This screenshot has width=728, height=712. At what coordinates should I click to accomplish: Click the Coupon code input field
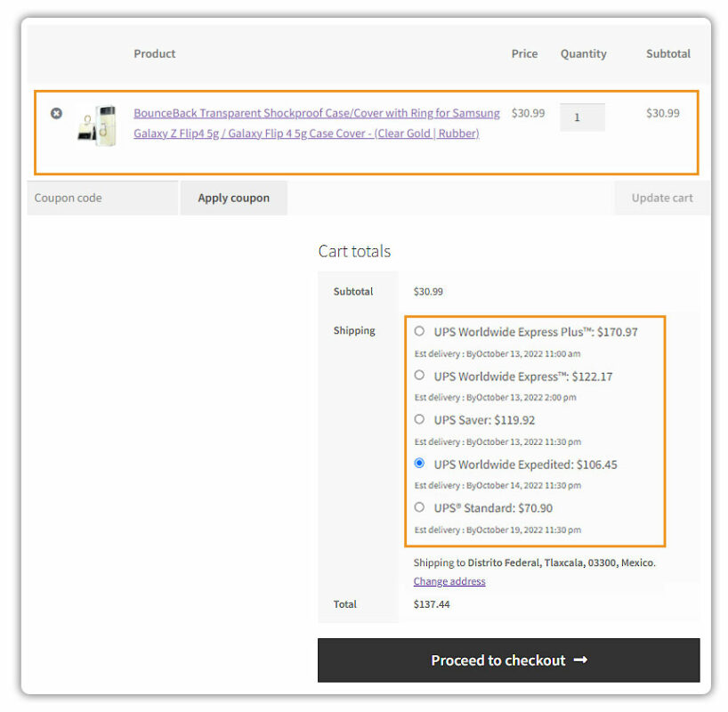tap(102, 198)
